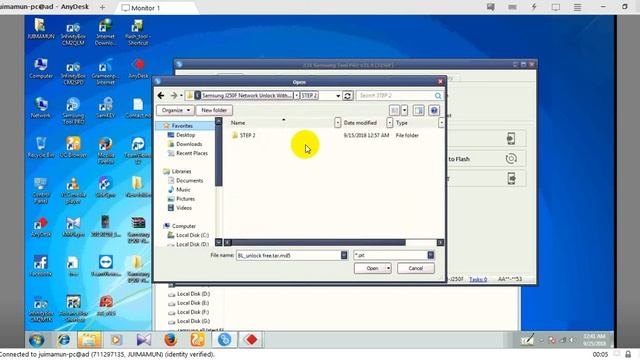
Task: Open the File name history dropdown
Action: pos(344,255)
